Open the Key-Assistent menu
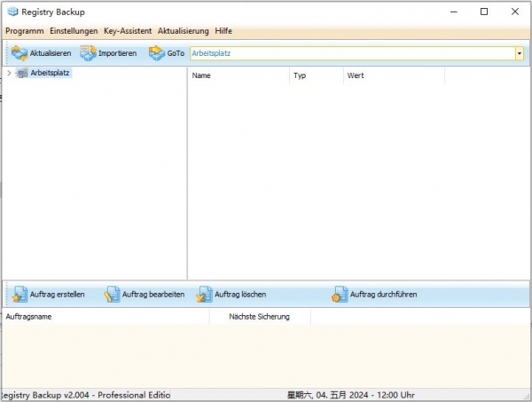This screenshot has width=532, height=402. point(128,31)
